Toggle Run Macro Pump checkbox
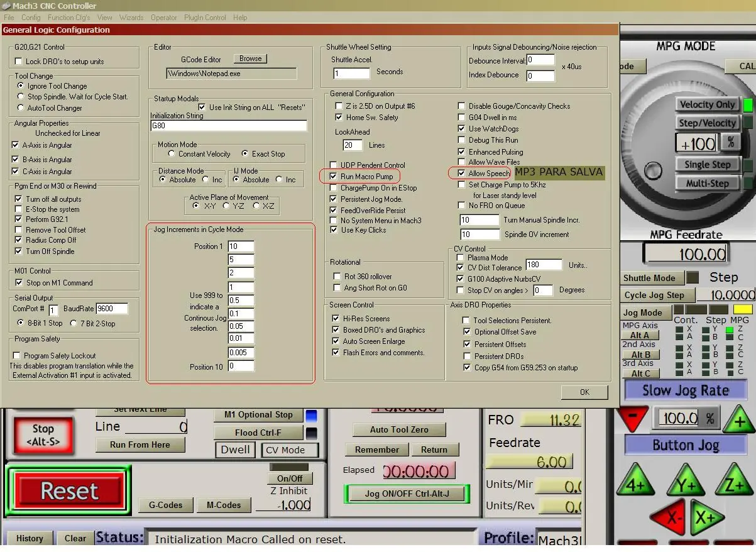756x552 pixels. 334,177
